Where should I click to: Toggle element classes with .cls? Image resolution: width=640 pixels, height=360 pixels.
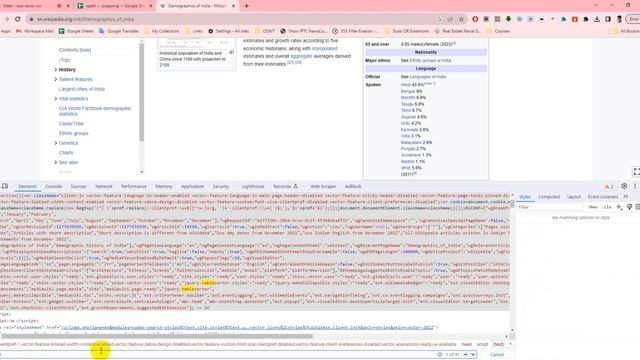[607, 207]
